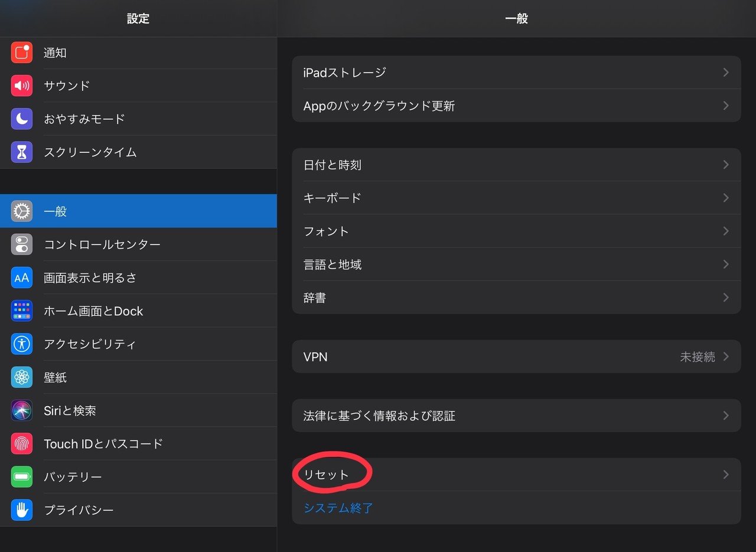Select アクセシビリティ in sidebar
Screen dimensions: 756x552
pos(138,344)
